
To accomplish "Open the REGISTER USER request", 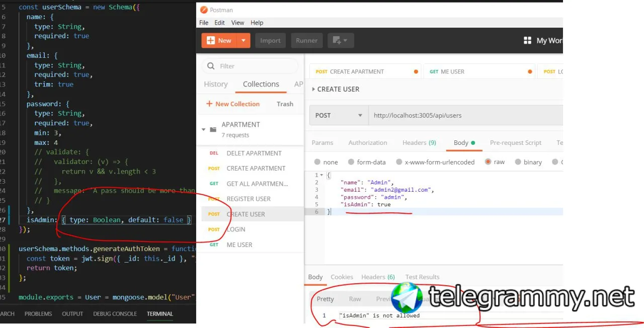I will pyautogui.click(x=253, y=199).
